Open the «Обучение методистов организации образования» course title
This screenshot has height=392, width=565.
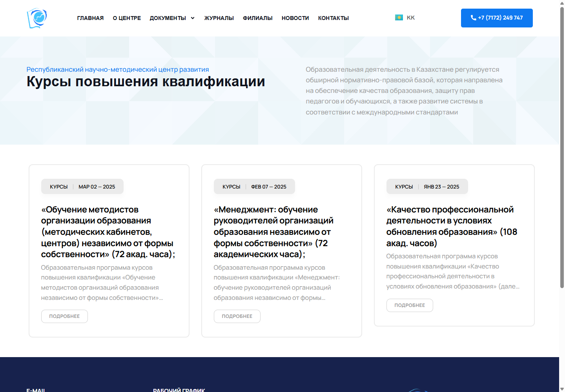point(108,232)
